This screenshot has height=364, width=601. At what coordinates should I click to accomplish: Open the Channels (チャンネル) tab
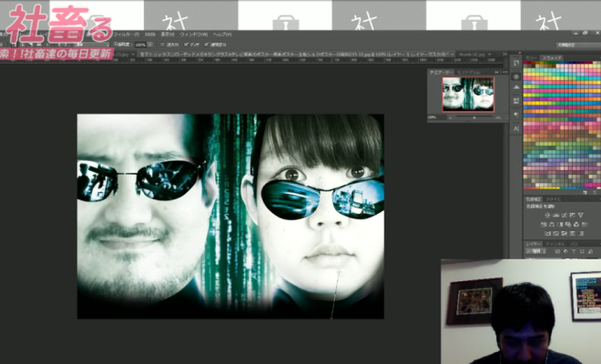click(x=555, y=244)
